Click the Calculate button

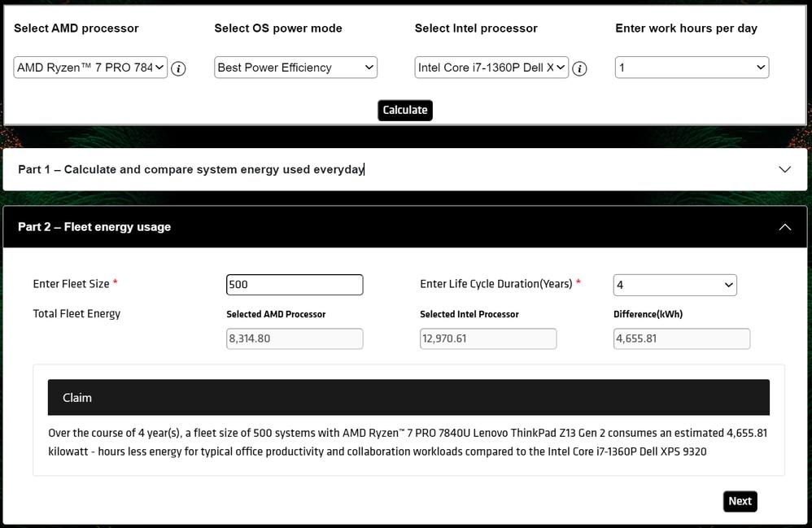pos(405,111)
